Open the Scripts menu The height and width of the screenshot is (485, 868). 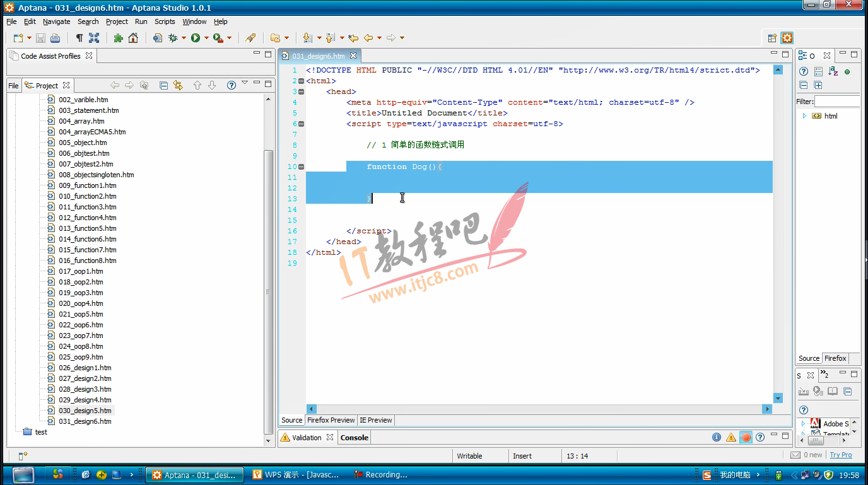pyautogui.click(x=165, y=21)
